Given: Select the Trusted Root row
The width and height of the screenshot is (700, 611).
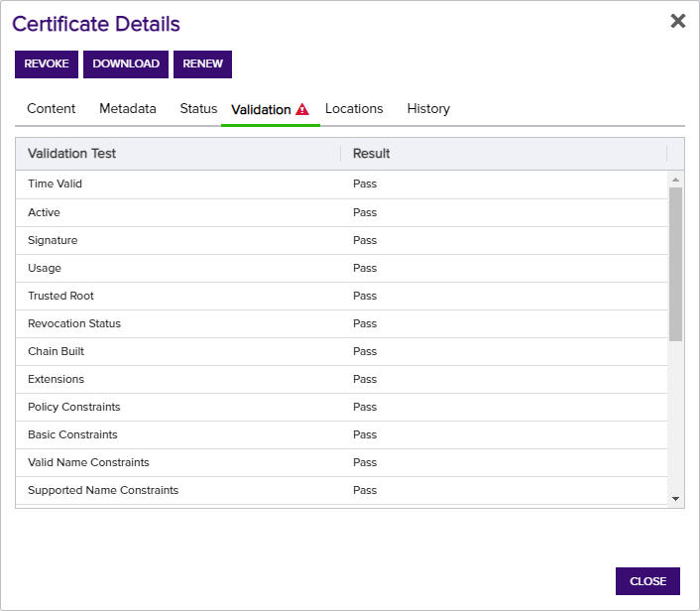Looking at the screenshot, I should click(341, 297).
